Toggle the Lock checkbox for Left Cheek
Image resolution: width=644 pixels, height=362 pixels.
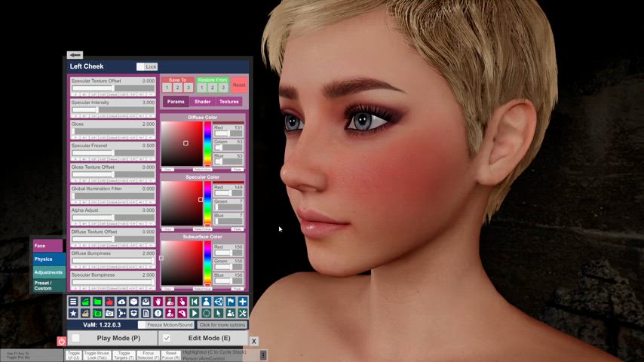(140, 66)
